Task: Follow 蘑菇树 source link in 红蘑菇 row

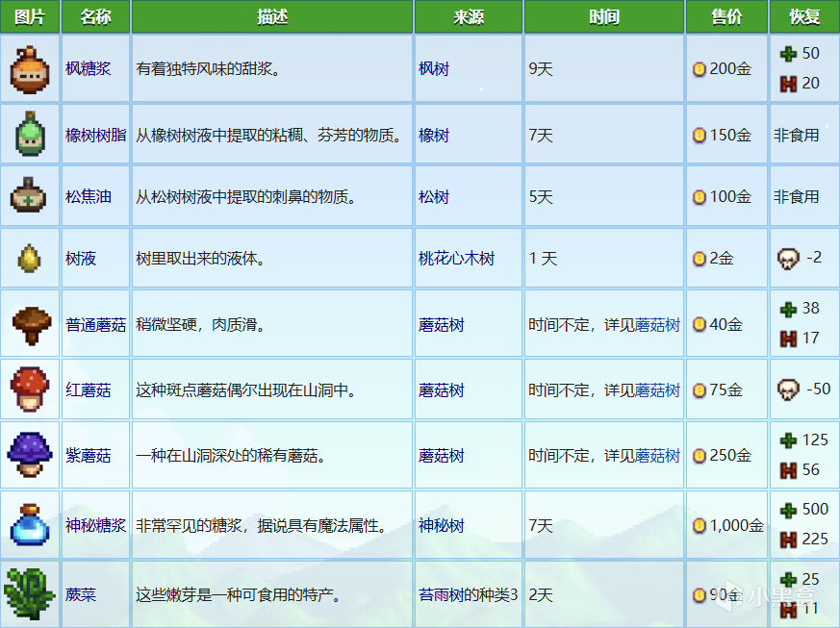Action: 442,390
